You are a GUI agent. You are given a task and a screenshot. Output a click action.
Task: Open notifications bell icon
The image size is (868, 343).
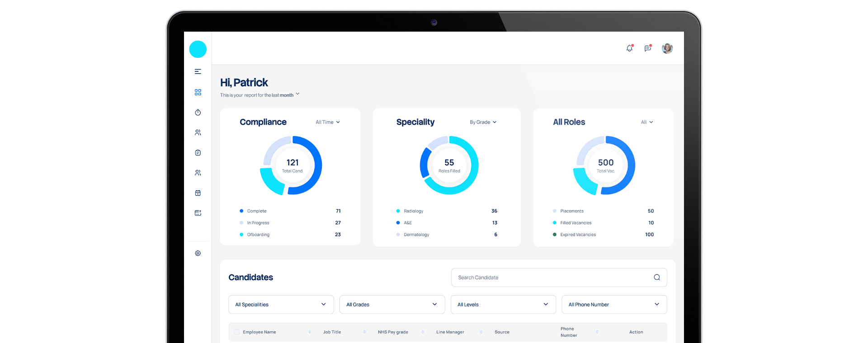point(629,48)
